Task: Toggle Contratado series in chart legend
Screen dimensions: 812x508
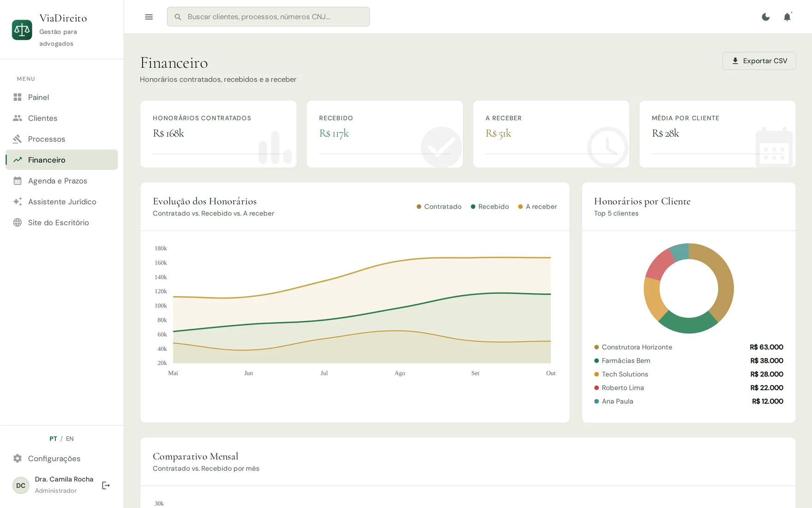Action: [439, 206]
